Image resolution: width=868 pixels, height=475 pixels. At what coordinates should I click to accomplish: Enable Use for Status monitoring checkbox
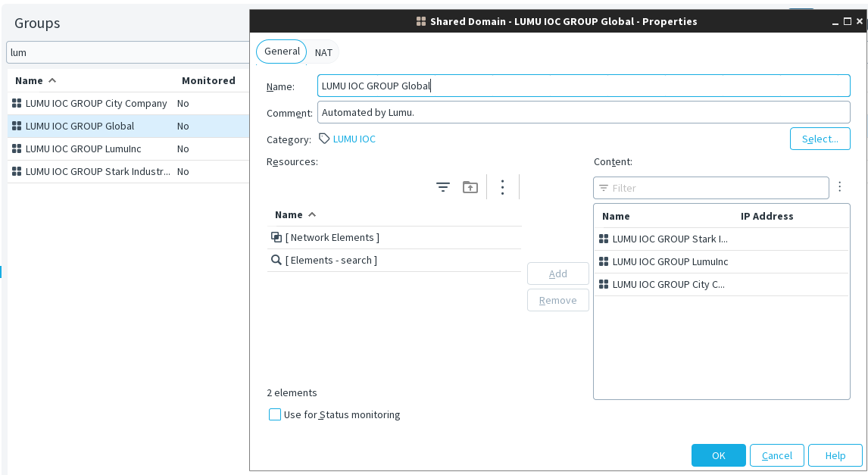point(275,415)
